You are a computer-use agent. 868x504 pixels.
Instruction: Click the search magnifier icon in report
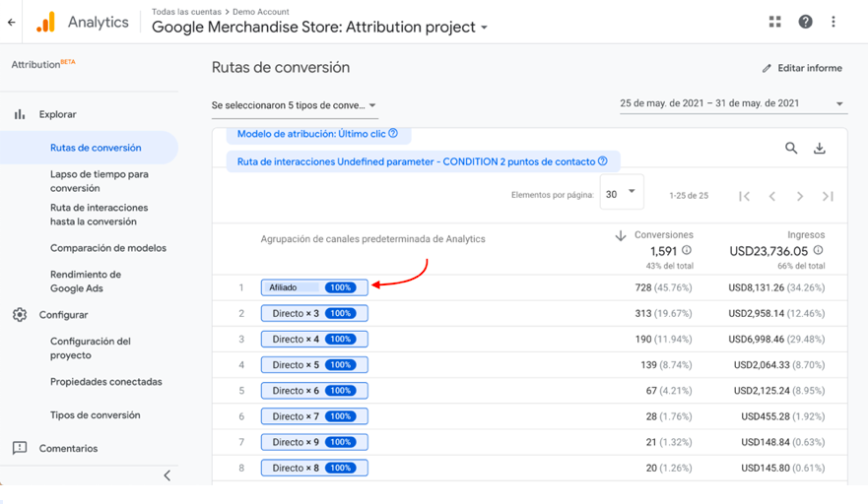pyautogui.click(x=791, y=148)
